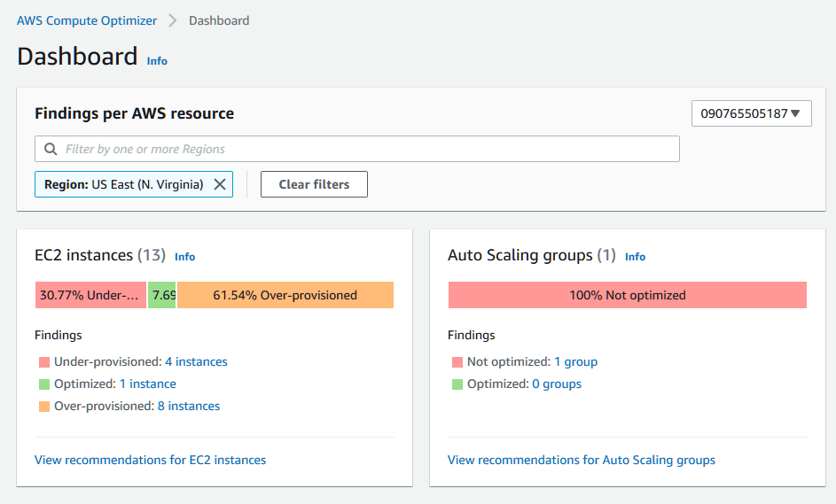Image resolution: width=836 pixels, height=504 pixels.
Task: Open the account 090765505187 dropdown
Action: tap(751, 113)
